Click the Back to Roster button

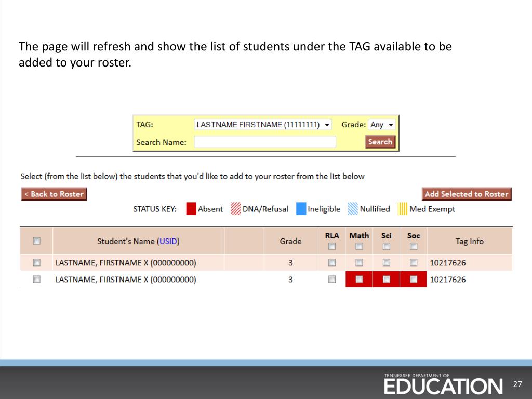[54, 194]
